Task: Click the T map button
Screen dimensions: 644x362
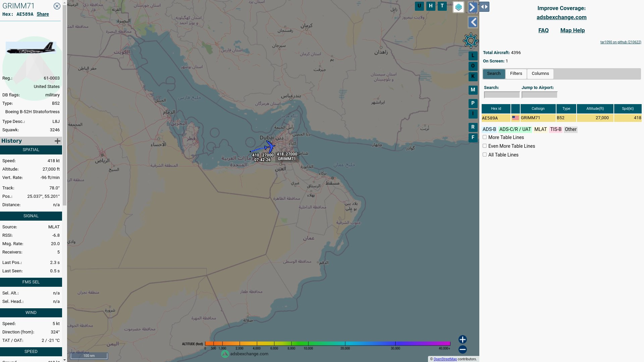Action: click(x=442, y=6)
